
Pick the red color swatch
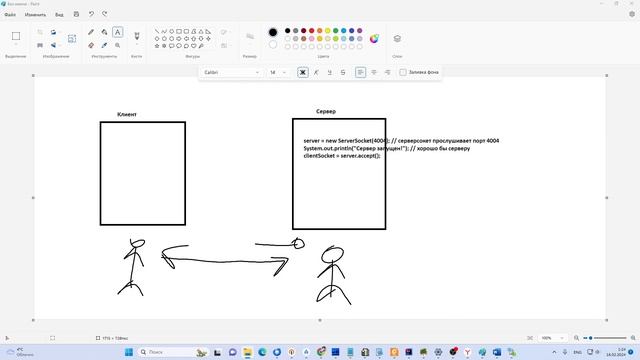(311, 31)
